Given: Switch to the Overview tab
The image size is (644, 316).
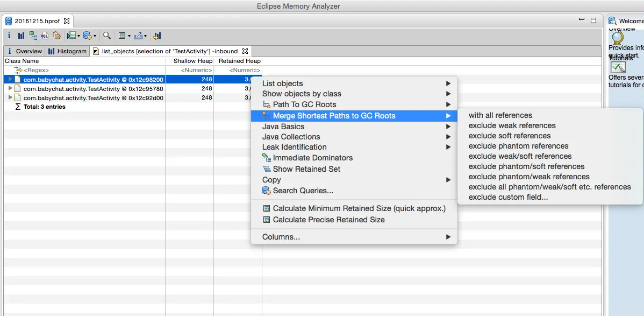Looking at the screenshot, I should [25, 52].
